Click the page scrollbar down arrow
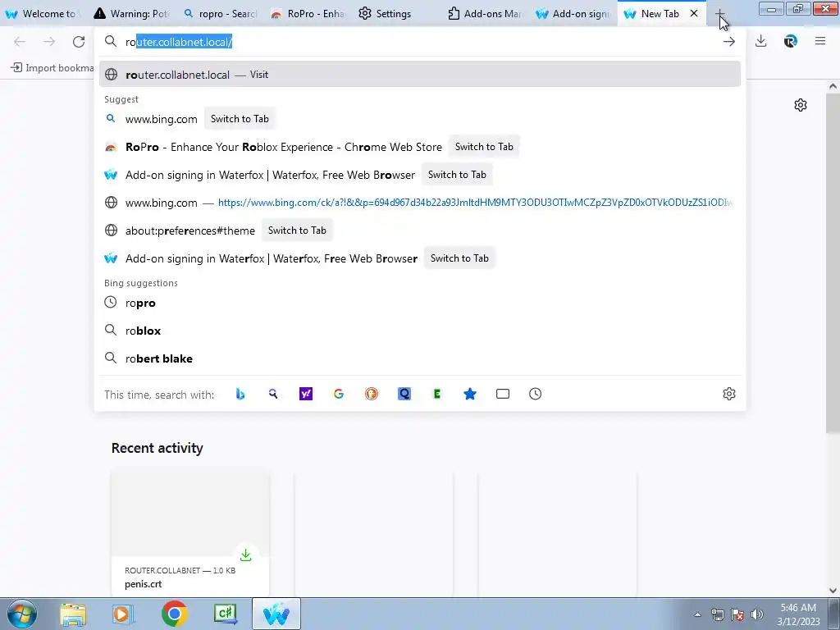Image resolution: width=840 pixels, height=630 pixels. pos(833,591)
